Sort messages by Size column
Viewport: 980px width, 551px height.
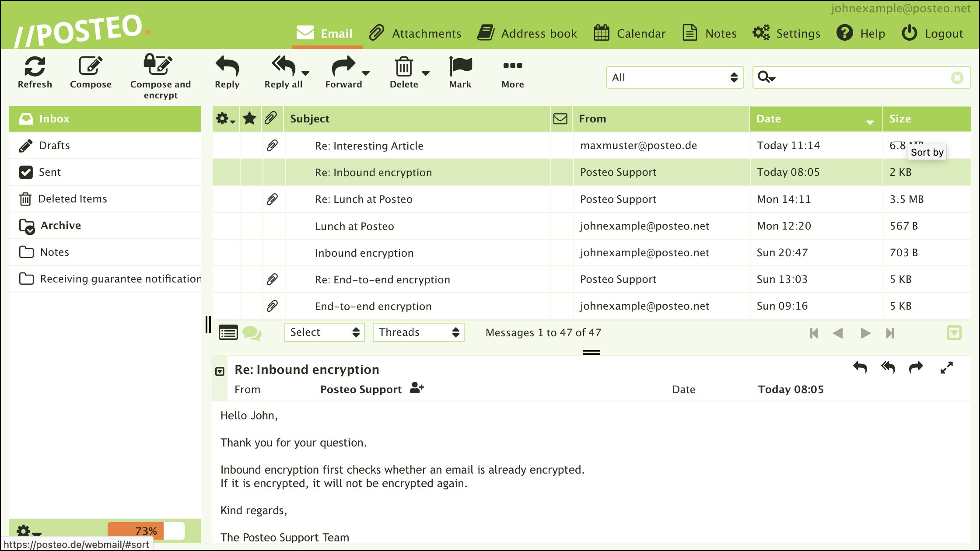pyautogui.click(x=900, y=119)
